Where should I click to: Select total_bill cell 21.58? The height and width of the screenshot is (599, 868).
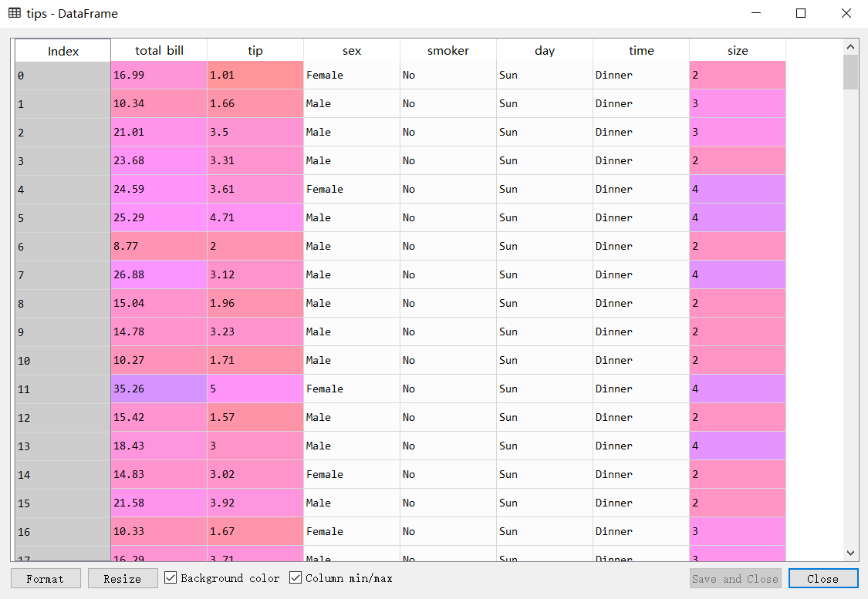159,503
